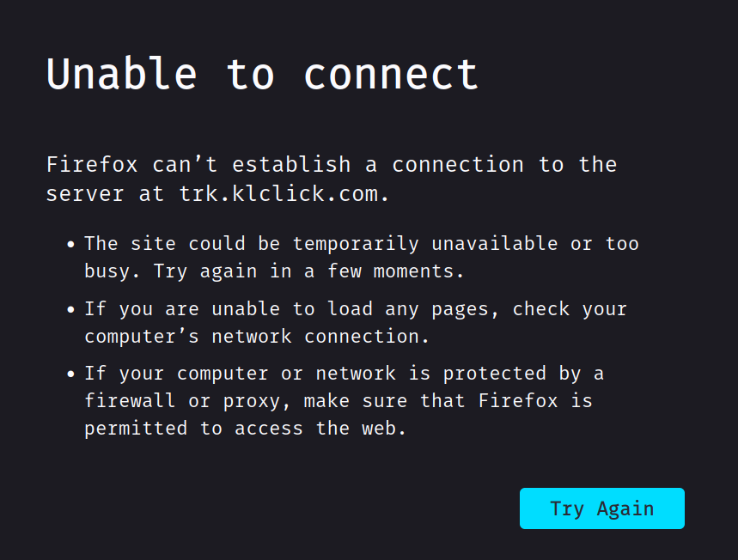Click the phrase "firewall or proxy"
738x560 pixels.
[187, 401]
